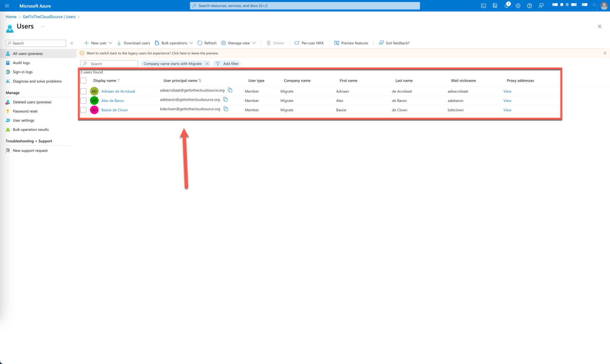610x364 pixels.
Task: Open the portal hamburger menu
Action: pyautogui.click(x=7, y=6)
